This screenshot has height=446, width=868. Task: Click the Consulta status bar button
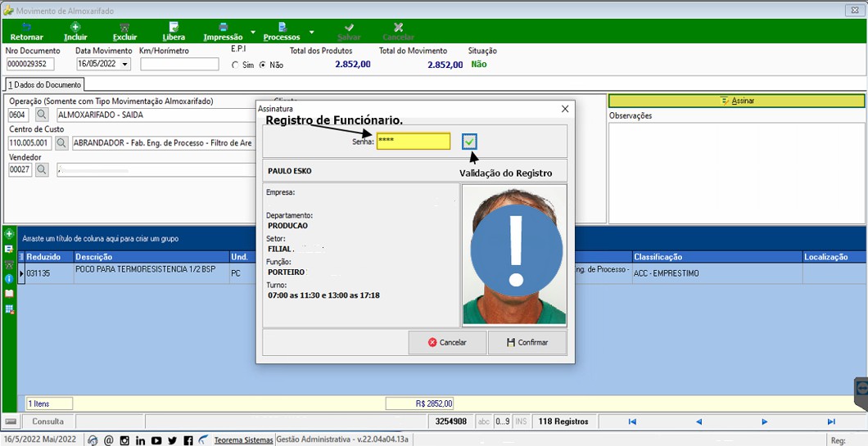(48, 421)
